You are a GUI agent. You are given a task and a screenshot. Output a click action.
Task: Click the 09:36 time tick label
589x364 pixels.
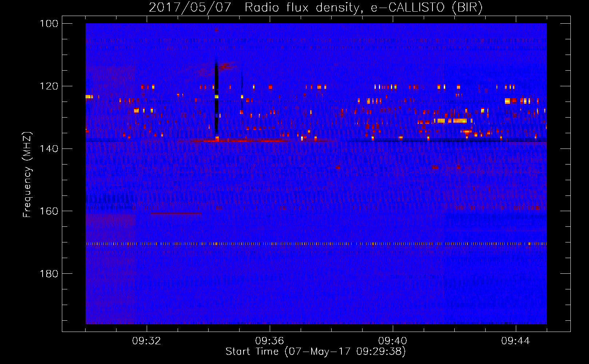click(270, 341)
